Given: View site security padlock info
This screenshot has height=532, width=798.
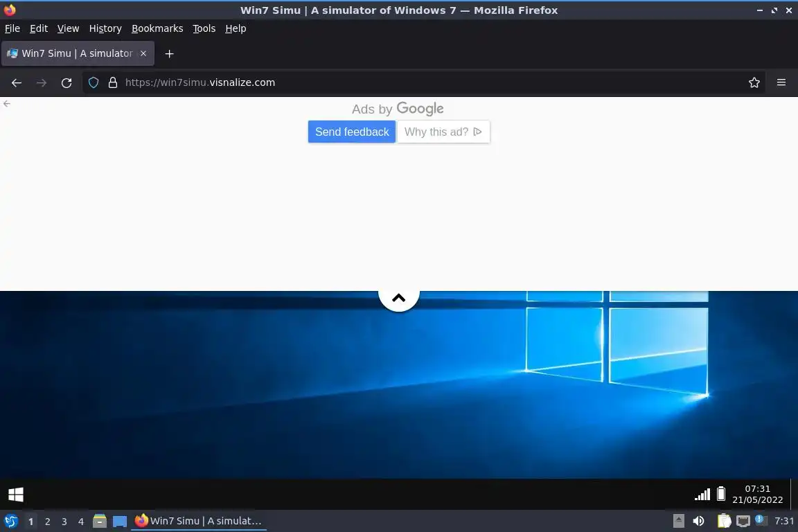Looking at the screenshot, I should [113, 82].
